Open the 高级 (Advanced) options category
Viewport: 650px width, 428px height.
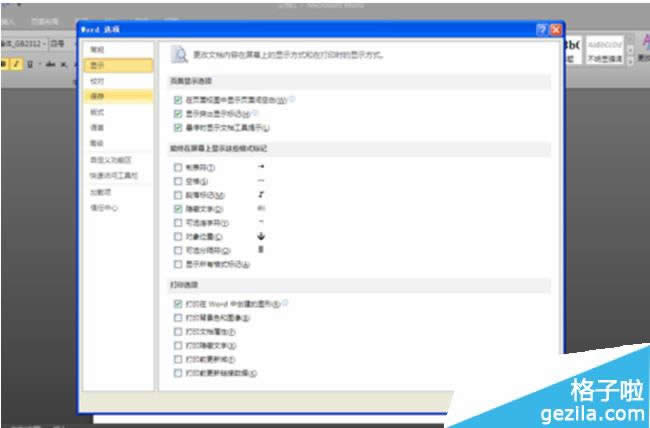click(x=118, y=143)
